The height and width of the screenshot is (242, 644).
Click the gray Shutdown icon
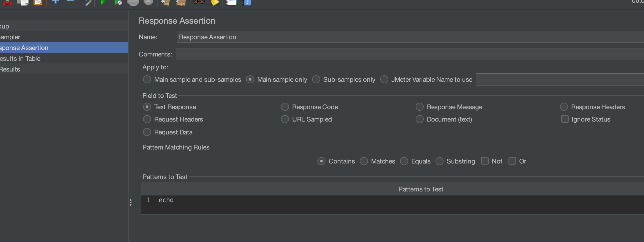coord(148,2)
